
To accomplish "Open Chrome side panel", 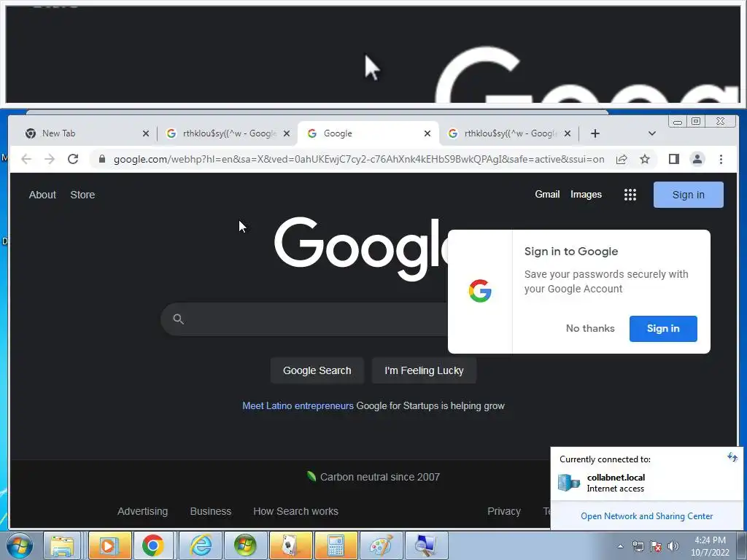I will tap(673, 159).
